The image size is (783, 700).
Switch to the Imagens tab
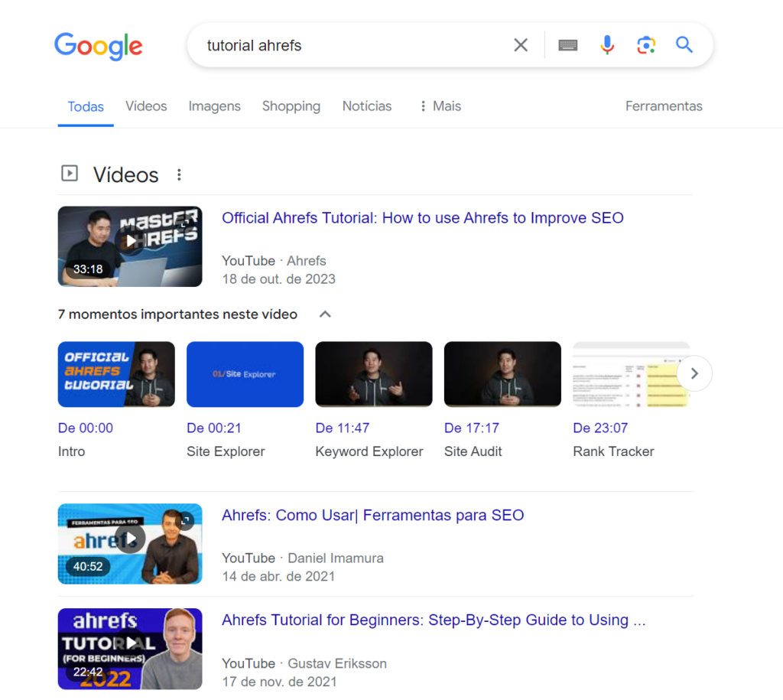click(214, 106)
